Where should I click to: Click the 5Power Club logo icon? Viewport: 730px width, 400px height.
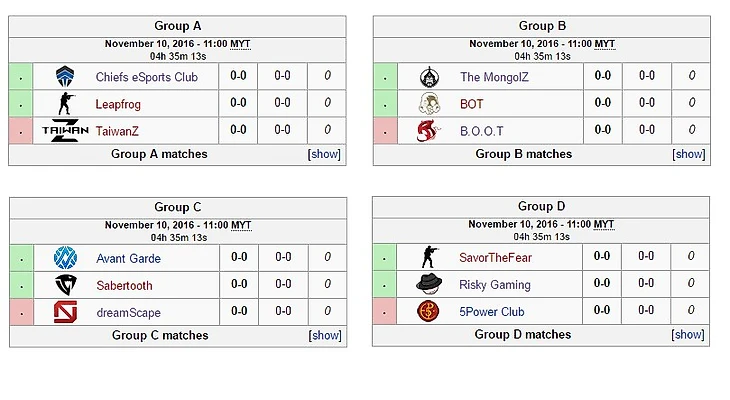coord(429,311)
